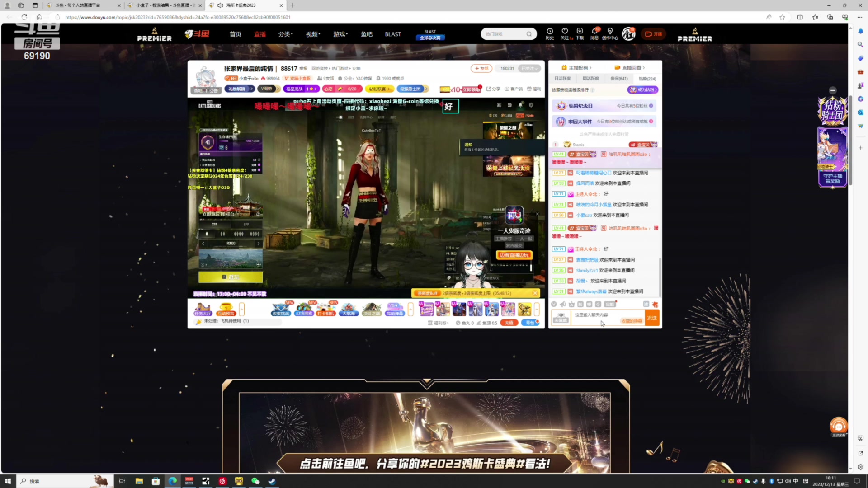
Task: Open WeChat from Windows taskbar
Action: tap(255, 481)
